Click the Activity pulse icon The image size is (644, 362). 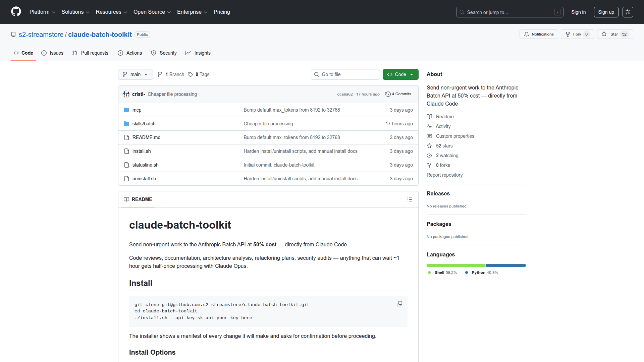tap(429, 126)
